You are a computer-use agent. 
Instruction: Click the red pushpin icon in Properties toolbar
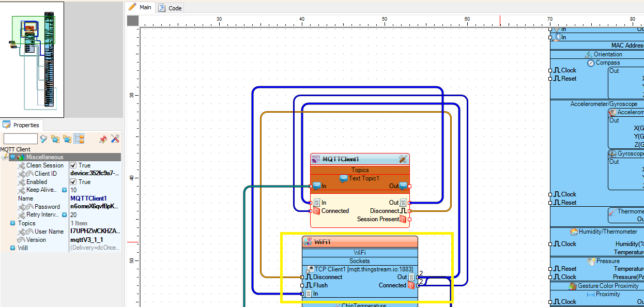click(103, 139)
